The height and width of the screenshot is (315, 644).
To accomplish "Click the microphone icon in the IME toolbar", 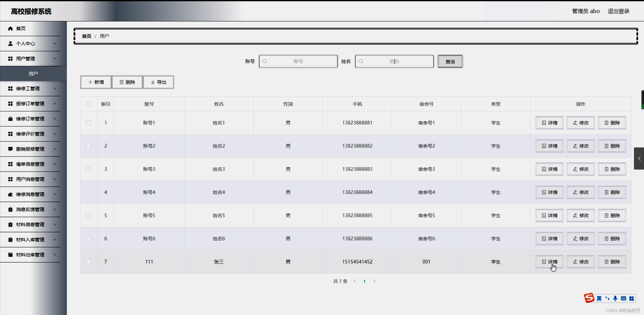I will point(615,298).
